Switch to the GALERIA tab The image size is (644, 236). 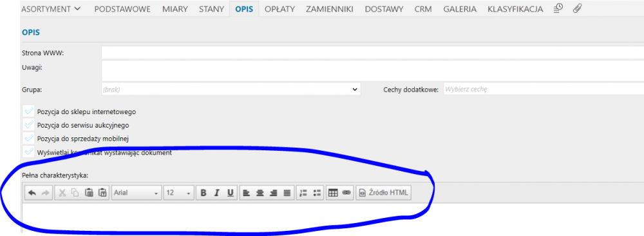point(460,9)
